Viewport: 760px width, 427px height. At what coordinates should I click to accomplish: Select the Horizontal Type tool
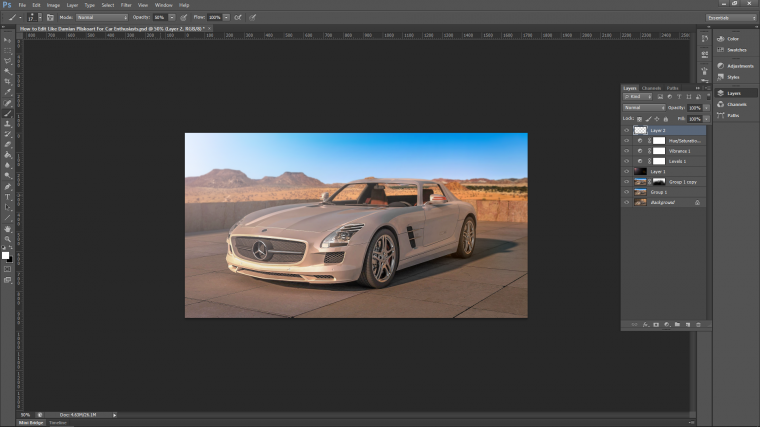(7, 197)
